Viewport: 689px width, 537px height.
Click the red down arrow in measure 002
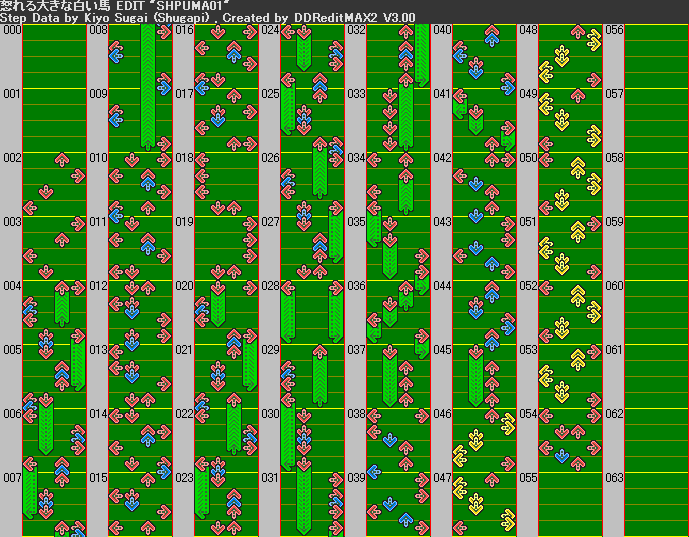click(x=46, y=192)
